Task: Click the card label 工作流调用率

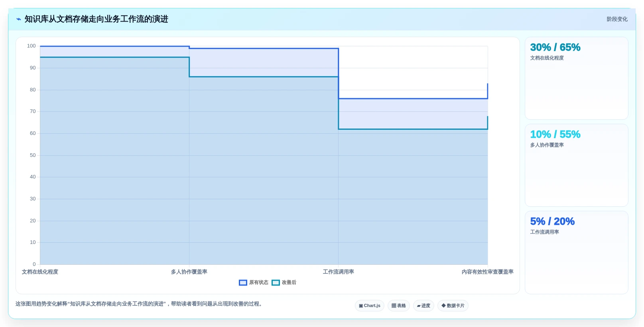Action: 544,232
